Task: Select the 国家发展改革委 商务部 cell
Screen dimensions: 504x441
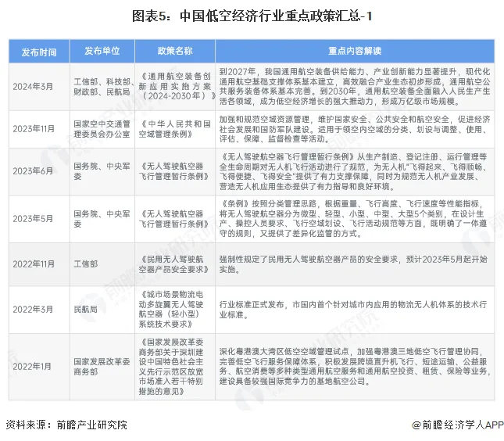Action: click(x=102, y=367)
